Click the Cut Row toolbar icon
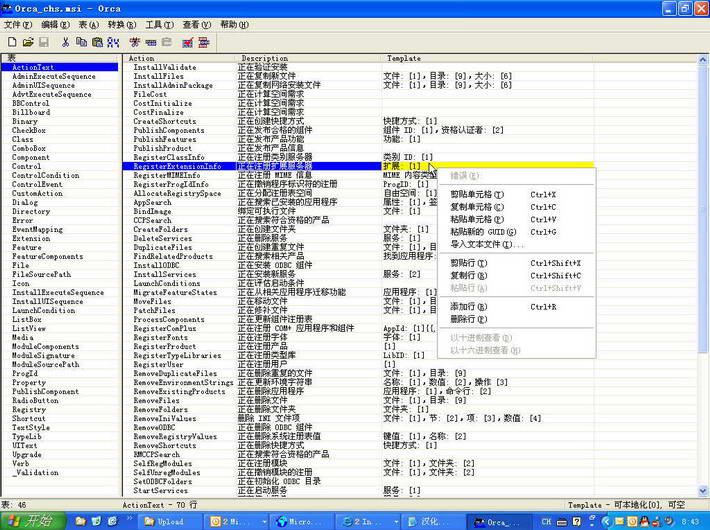Viewport: 710px width, 530px height. click(x=134, y=42)
